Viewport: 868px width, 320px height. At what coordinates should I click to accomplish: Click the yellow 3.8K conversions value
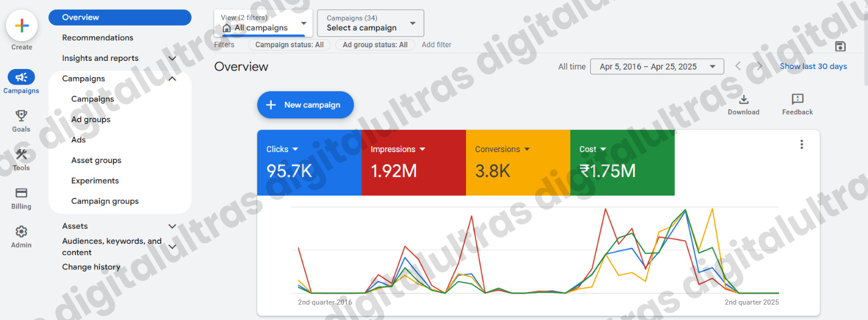pos(493,171)
